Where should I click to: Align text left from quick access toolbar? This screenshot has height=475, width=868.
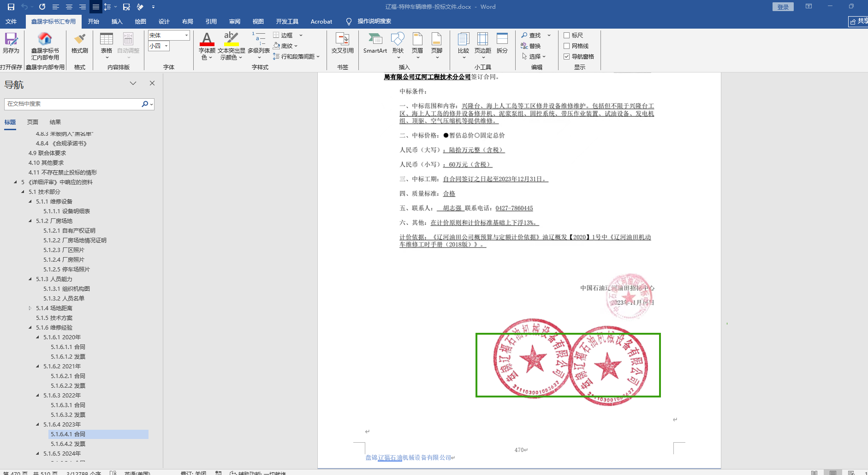tap(56, 7)
